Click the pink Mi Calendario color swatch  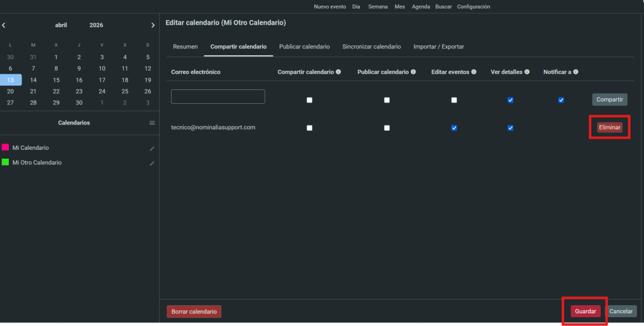click(x=6, y=147)
